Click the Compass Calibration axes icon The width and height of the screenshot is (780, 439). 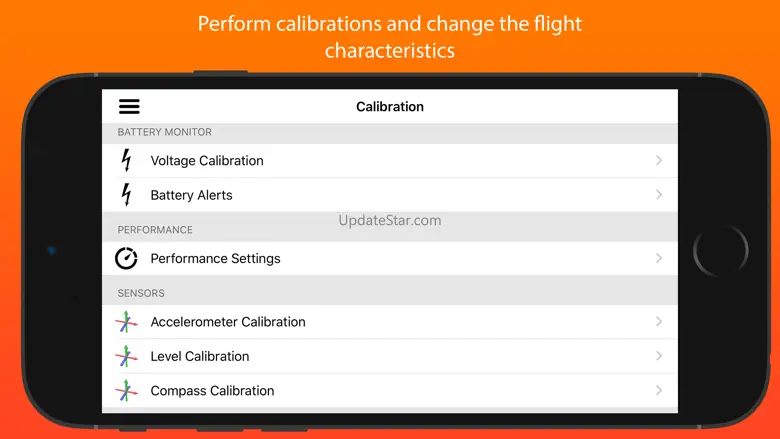click(x=126, y=390)
